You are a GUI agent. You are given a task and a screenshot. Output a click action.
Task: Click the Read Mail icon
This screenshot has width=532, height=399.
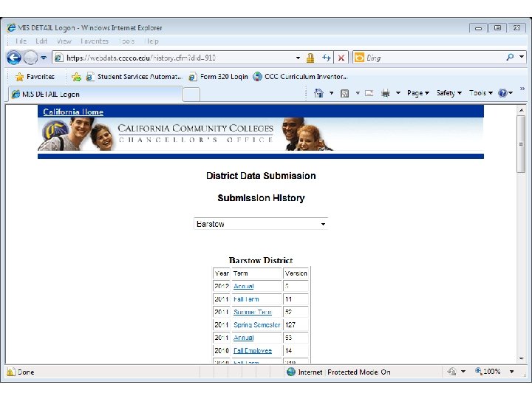(369, 93)
